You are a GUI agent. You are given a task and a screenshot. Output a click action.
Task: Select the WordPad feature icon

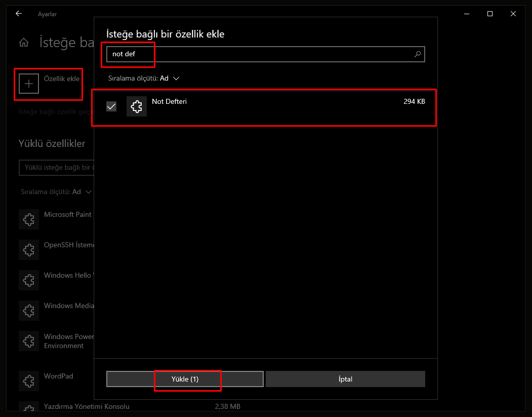click(x=29, y=381)
